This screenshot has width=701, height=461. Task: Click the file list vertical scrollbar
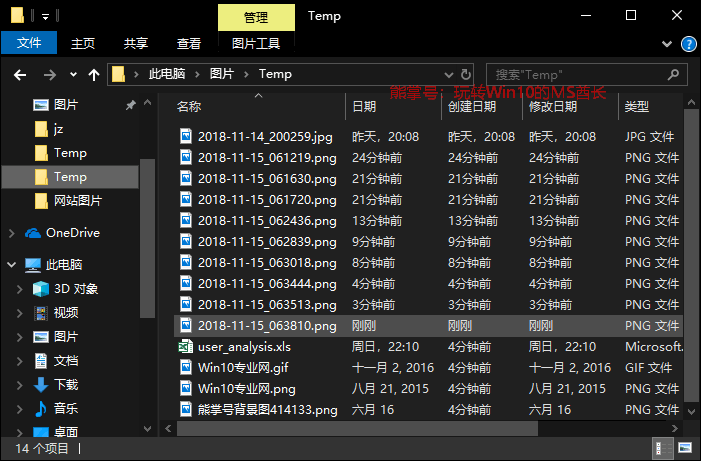(x=691, y=255)
